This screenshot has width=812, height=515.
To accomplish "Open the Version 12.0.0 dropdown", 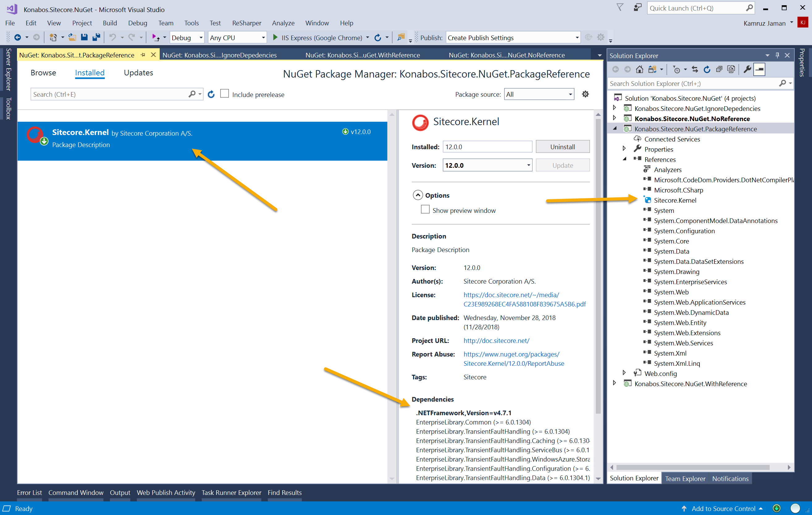I will [x=487, y=165].
